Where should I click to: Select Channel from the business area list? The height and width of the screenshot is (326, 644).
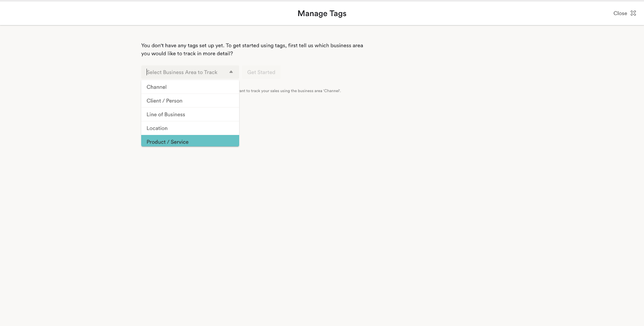click(x=157, y=87)
